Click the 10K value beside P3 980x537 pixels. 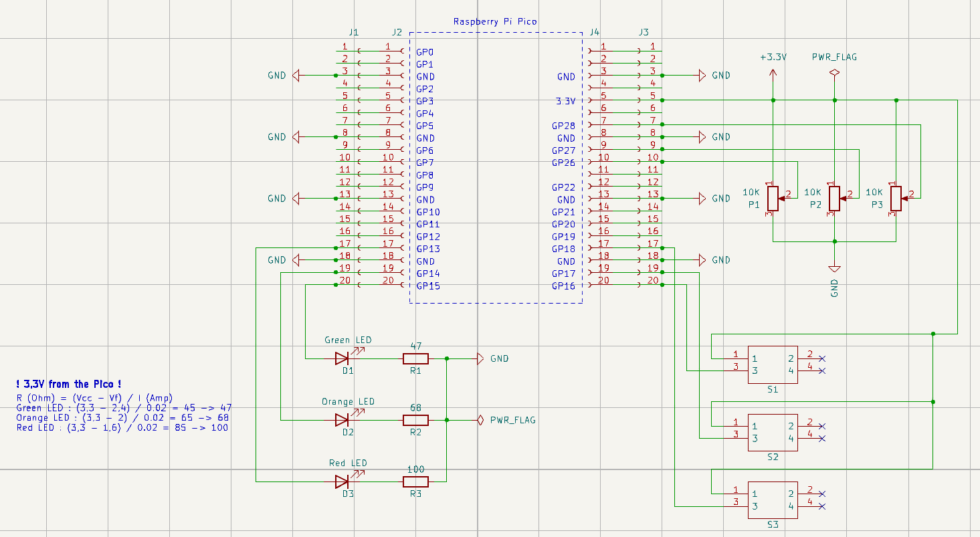pyautogui.click(x=874, y=193)
